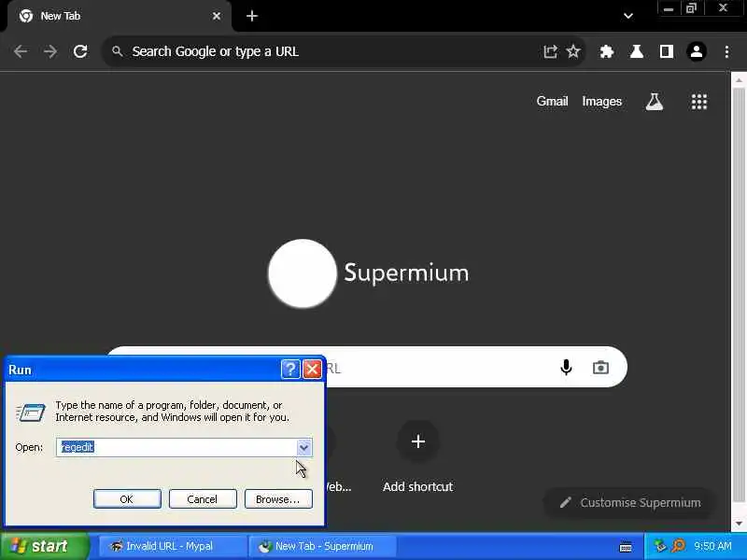Click OK in the Run dialog

[x=127, y=499]
